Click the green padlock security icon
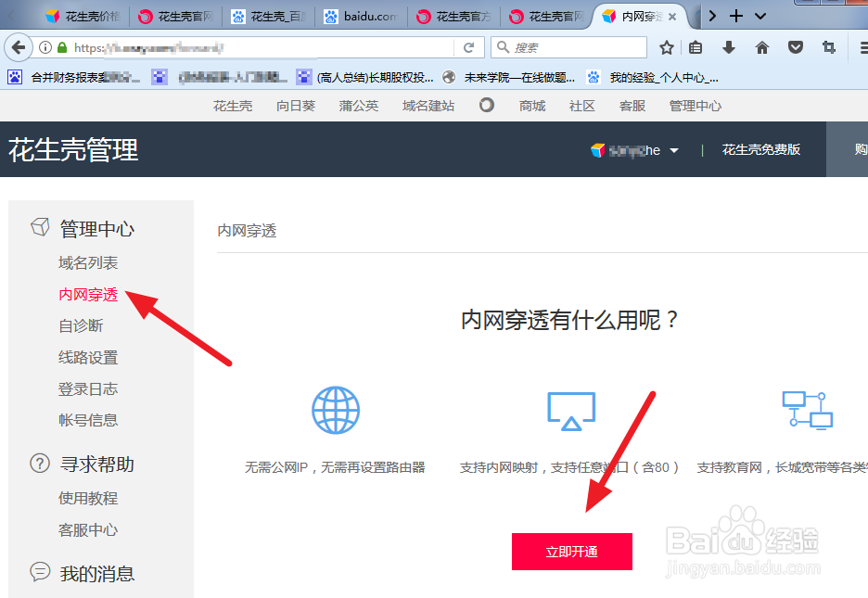This screenshot has width=868, height=598. (62, 47)
